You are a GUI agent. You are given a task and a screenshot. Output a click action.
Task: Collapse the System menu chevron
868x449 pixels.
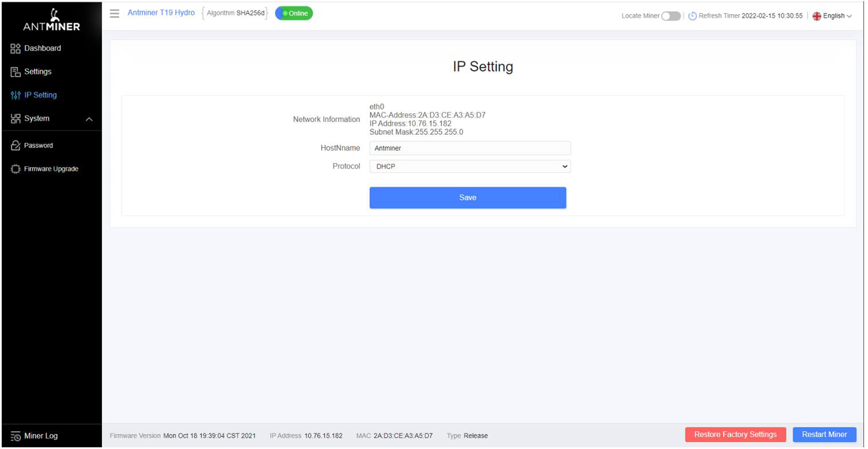click(x=89, y=118)
